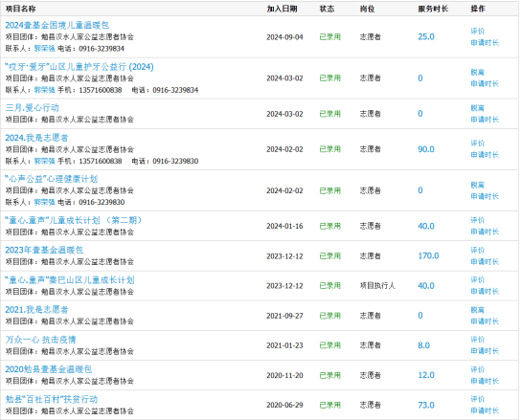Click 评价 for 2024壹基金困境儿童温暖包

(478, 32)
